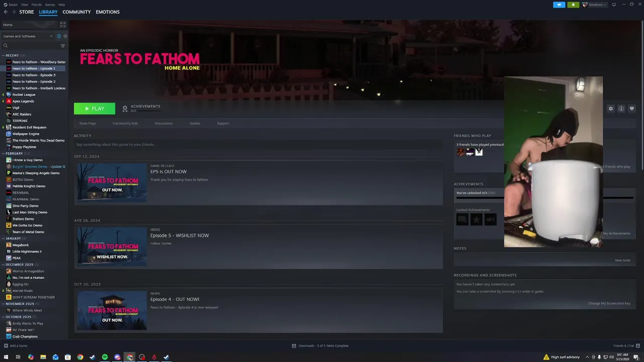The height and width of the screenshot is (362, 644).
Task: Open game settings gear icon
Action: click(611, 109)
